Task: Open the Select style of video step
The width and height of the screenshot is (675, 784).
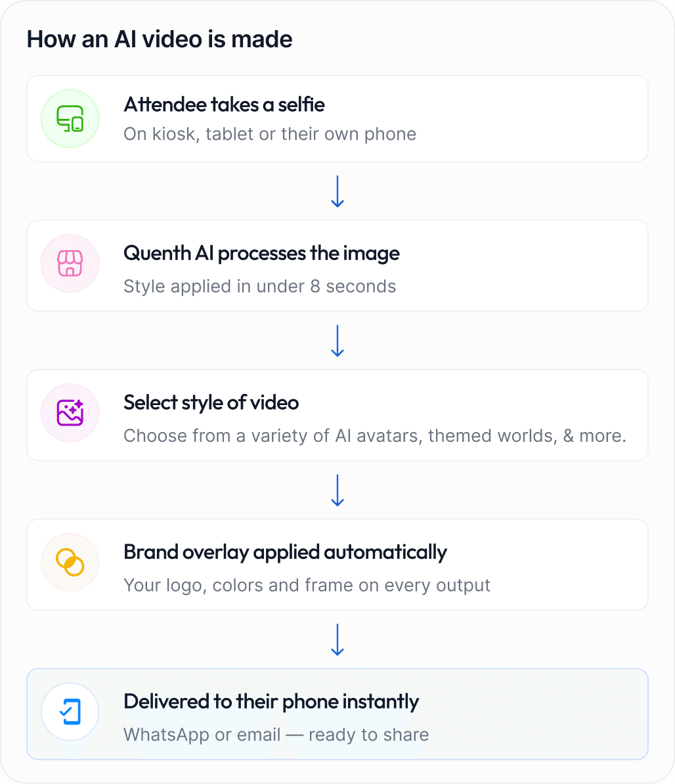Action: pyautogui.click(x=337, y=415)
